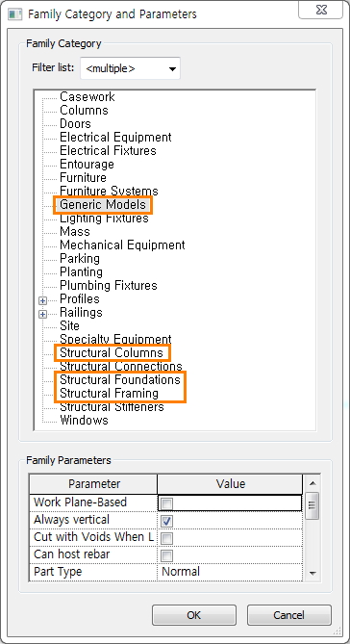Click the parameters scrollbar up arrow
The height and width of the screenshot is (644, 350).
(312, 484)
